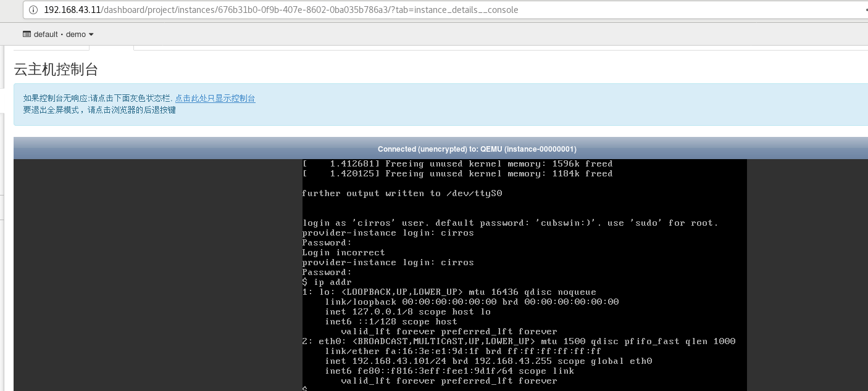Click the 'Login incorrect' console message
The width and height of the screenshot is (868, 391).
(x=343, y=252)
